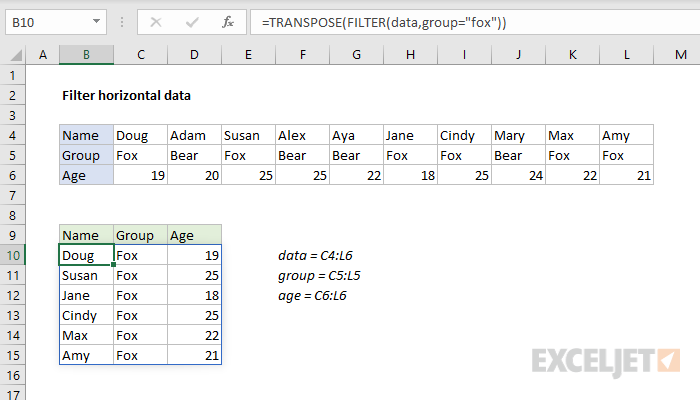Click the 'group = C5:L5' note
The height and width of the screenshot is (400, 700).
pyautogui.click(x=319, y=276)
